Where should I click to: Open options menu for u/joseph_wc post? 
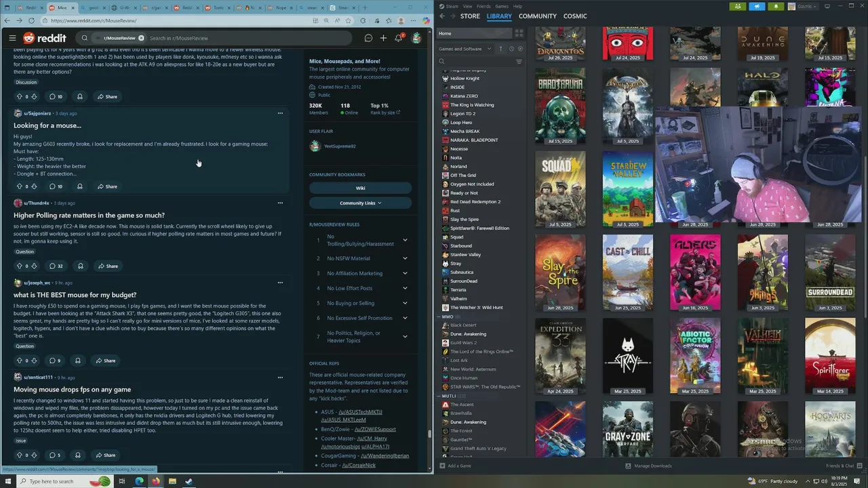(x=280, y=283)
